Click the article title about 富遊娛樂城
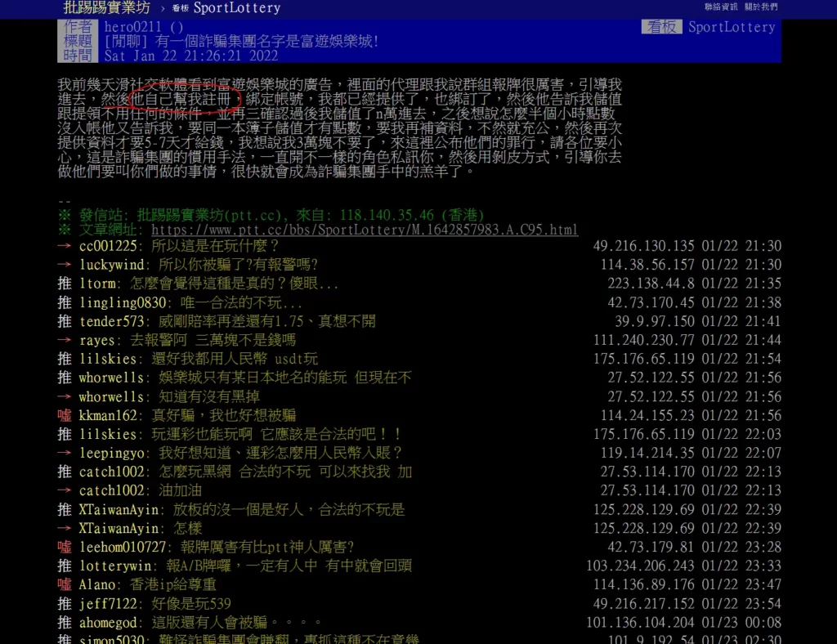Viewport: 837px width, 644px height. (x=242, y=41)
